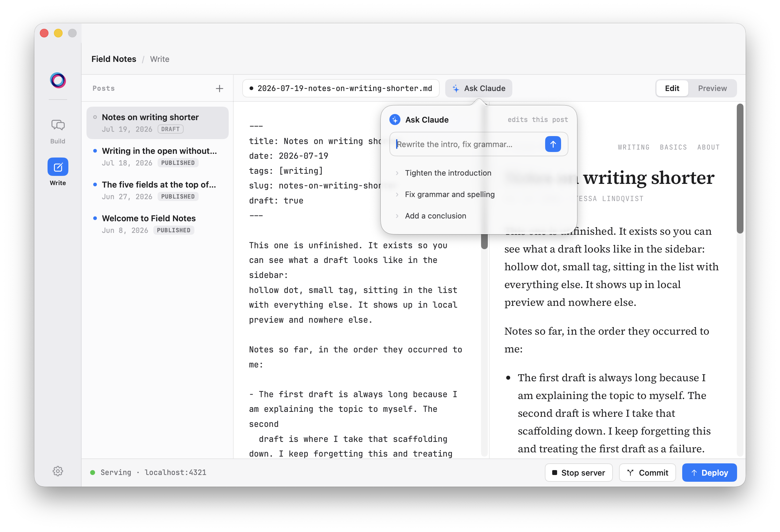The height and width of the screenshot is (532, 780).
Task: Click the markdown filename tab
Action: click(x=341, y=88)
